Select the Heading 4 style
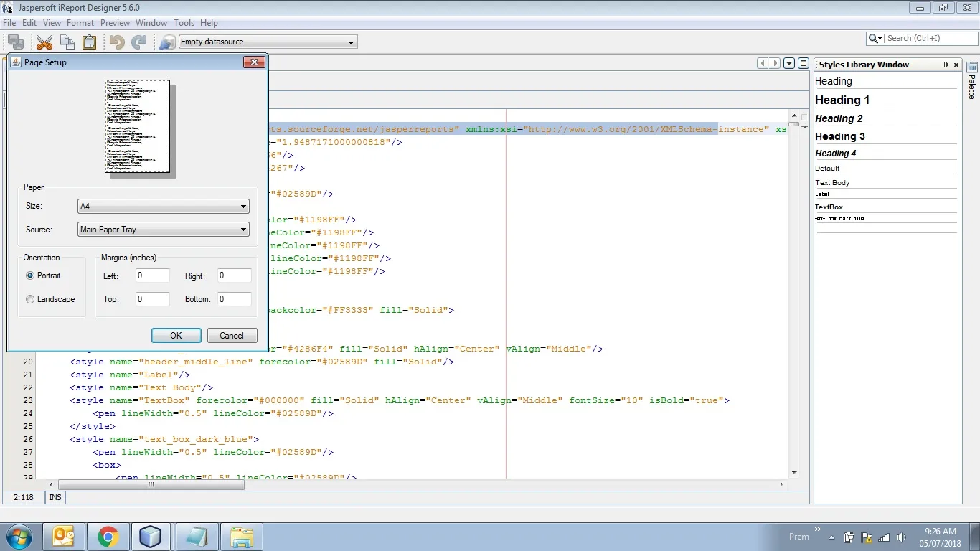 886,153
